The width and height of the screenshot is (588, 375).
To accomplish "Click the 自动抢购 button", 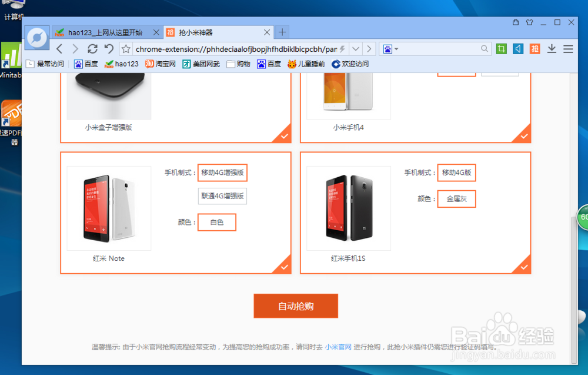I will pyautogui.click(x=296, y=306).
